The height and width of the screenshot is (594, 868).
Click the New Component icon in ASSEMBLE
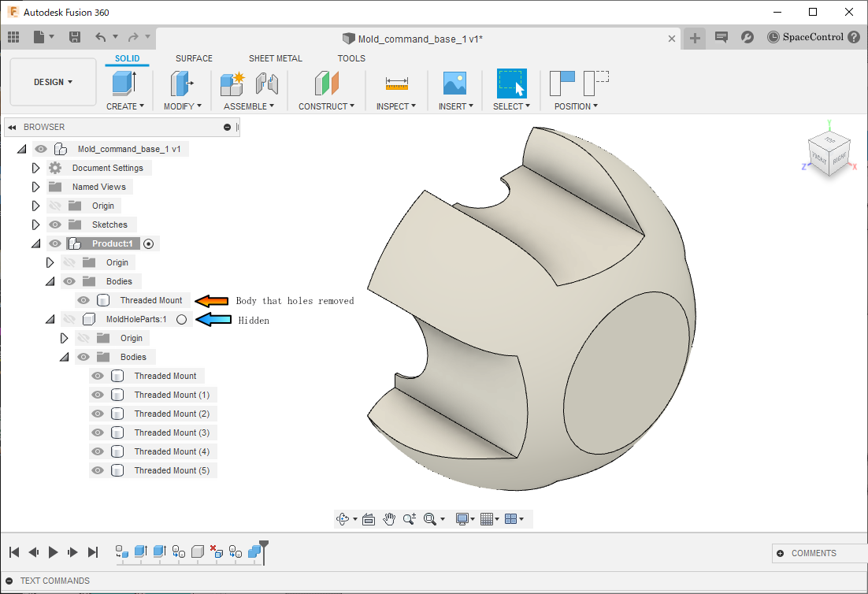tap(232, 84)
